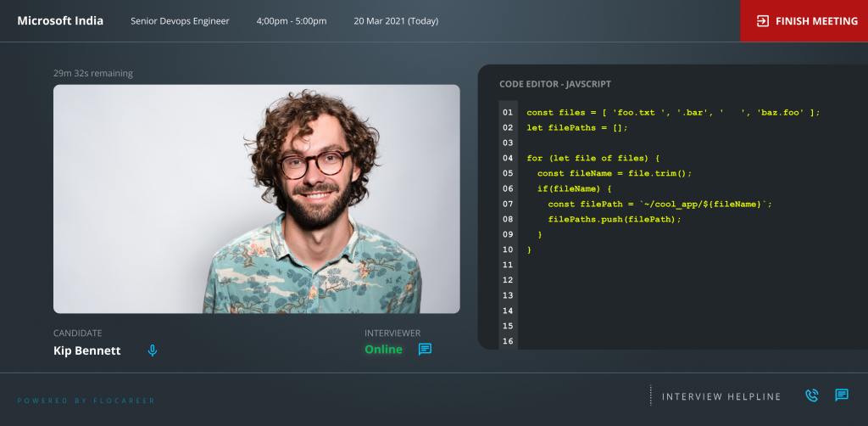Click the Code Editor - Javscript header

(x=555, y=84)
